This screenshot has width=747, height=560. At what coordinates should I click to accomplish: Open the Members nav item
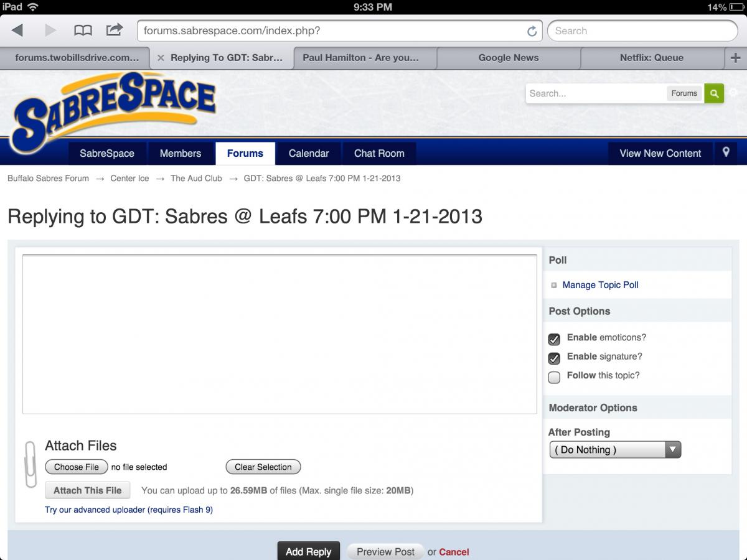(181, 153)
